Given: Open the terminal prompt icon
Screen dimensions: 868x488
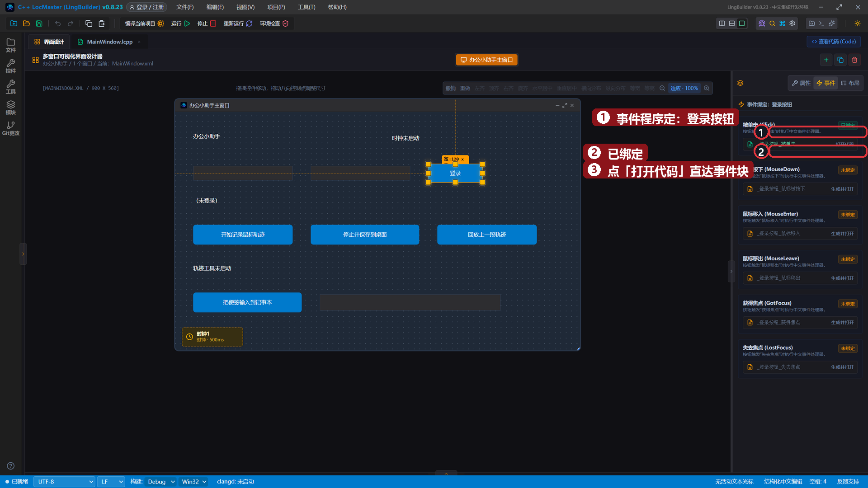Looking at the screenshot, I should 821,23.
